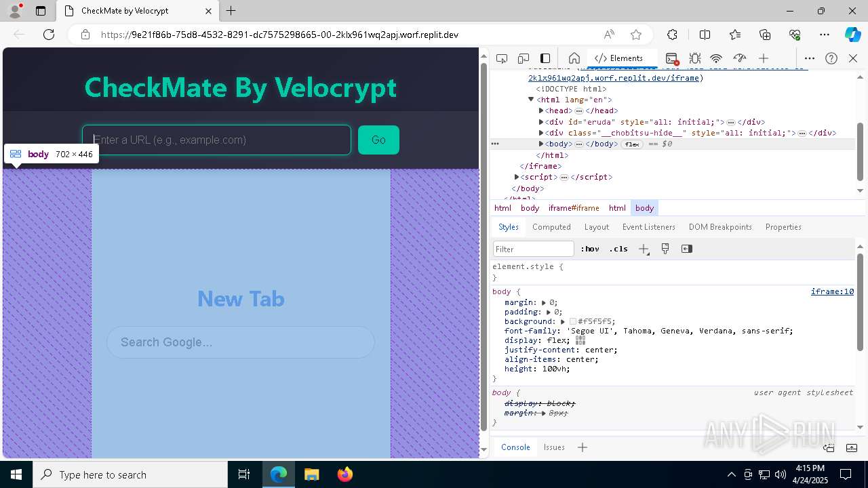Screen dimensions: 868x488
Task: Open the Network wifi icon tool
Action: pos(716,58)
